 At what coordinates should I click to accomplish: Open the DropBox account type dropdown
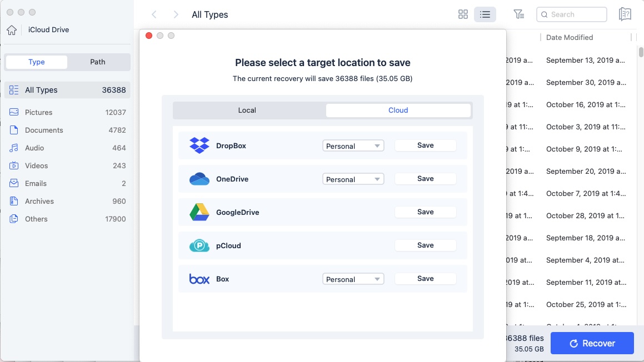pos(353,145)
